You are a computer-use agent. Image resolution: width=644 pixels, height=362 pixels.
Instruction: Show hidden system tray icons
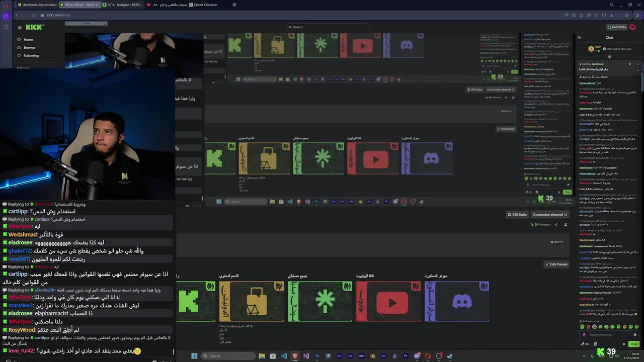click(x=584, y=356)
